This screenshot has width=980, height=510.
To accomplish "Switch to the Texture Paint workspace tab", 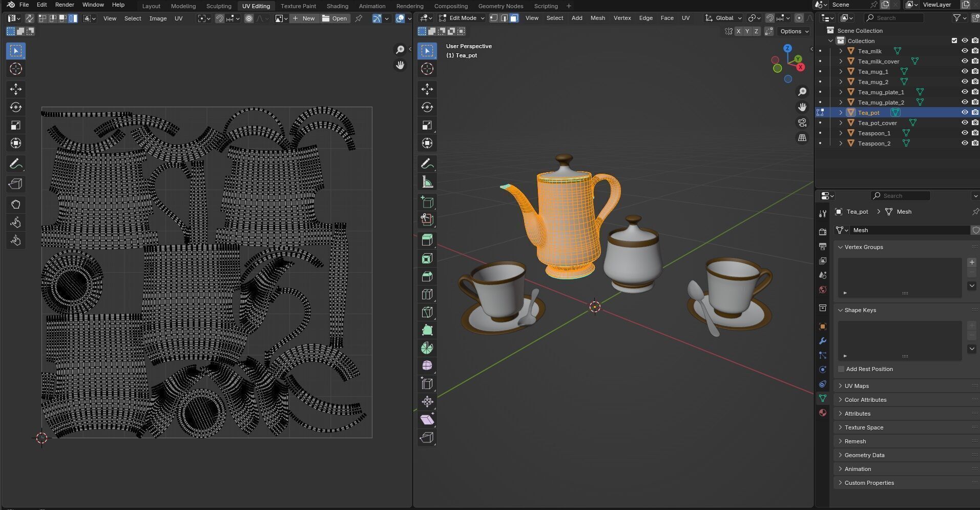I will (x=298, y=6).
